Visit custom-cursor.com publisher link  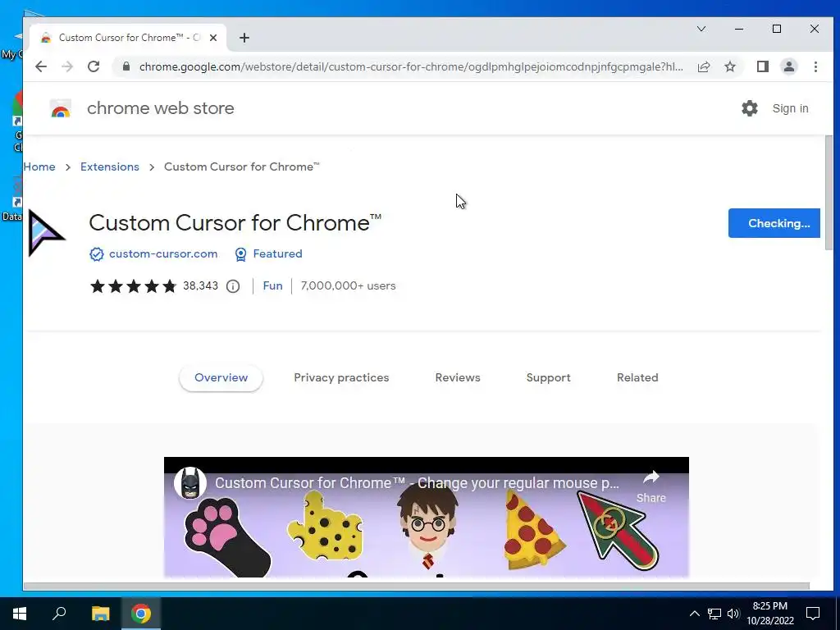(x=163, y=254)
